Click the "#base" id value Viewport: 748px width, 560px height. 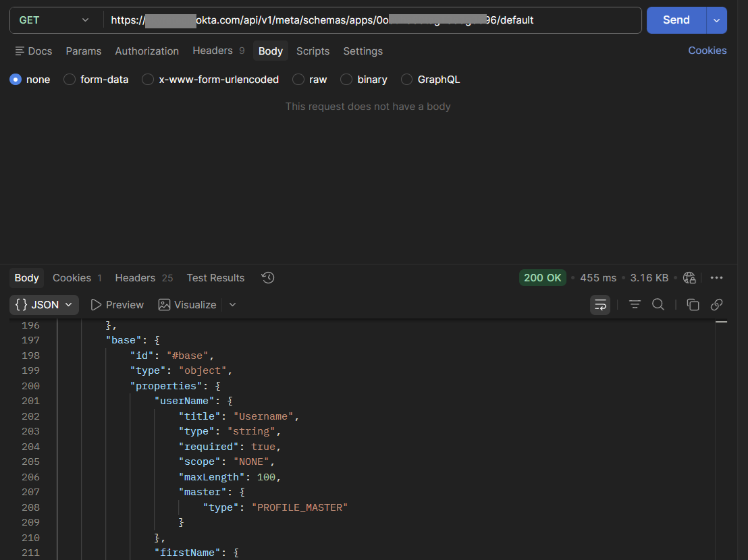[x=187, y=356]
